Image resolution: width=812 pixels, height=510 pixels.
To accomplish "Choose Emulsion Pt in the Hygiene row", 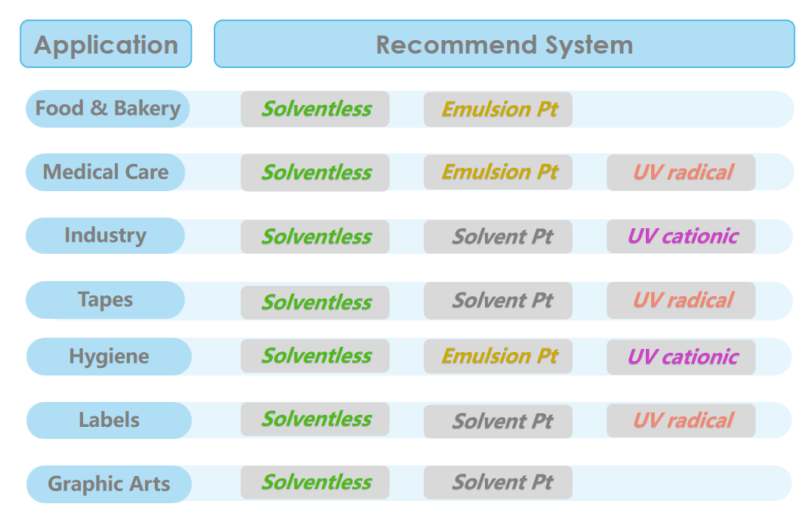I will [498, 357].
